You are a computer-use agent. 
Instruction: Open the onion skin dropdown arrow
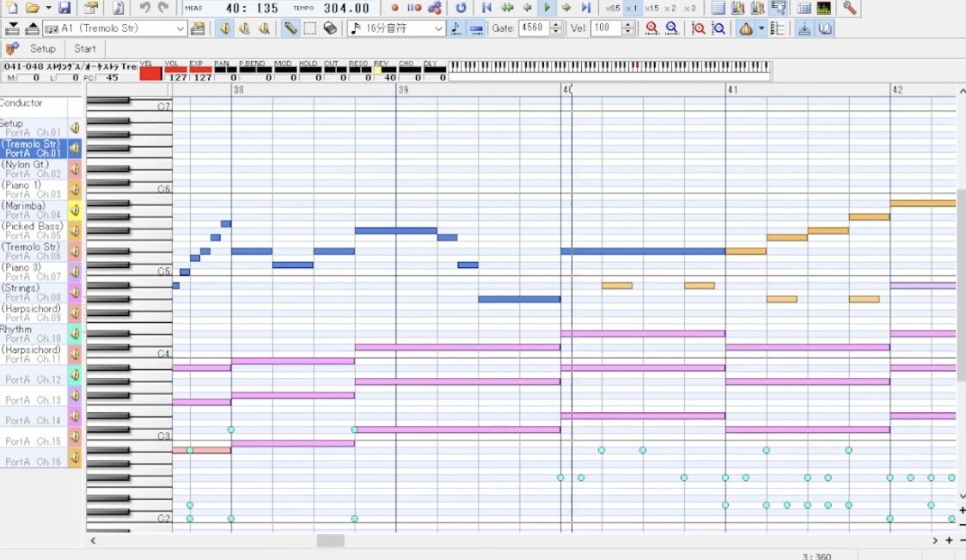pos(761,28)
